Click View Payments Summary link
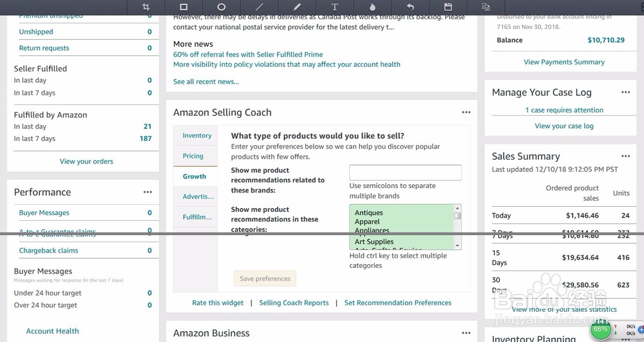Image resolution: width=644 pixels, height=342 pixels. [564, 62]
